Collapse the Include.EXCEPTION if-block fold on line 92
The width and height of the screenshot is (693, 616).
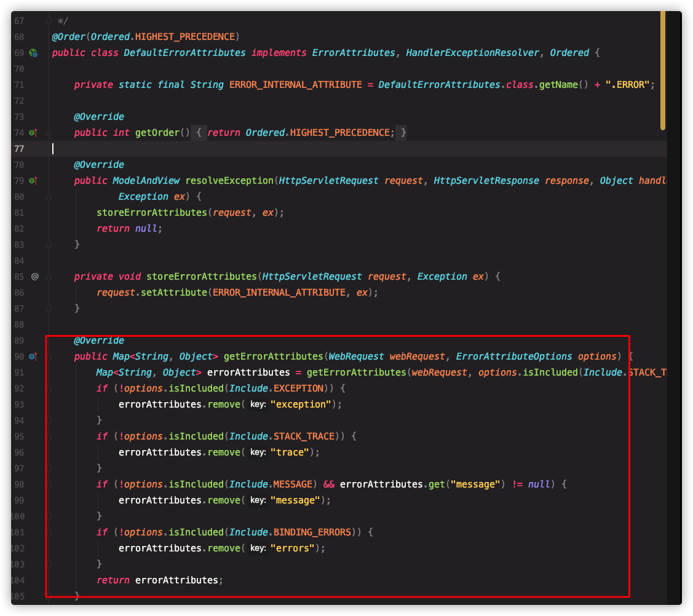[x=49, y=389]
